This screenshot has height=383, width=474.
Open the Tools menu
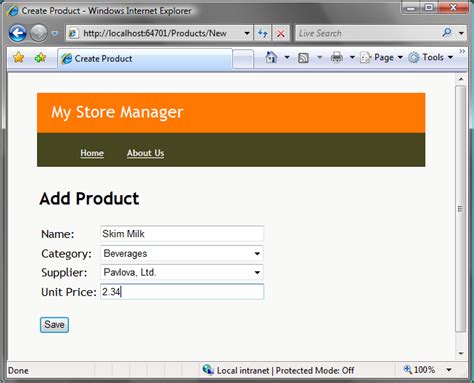click(x=431, y=57)
